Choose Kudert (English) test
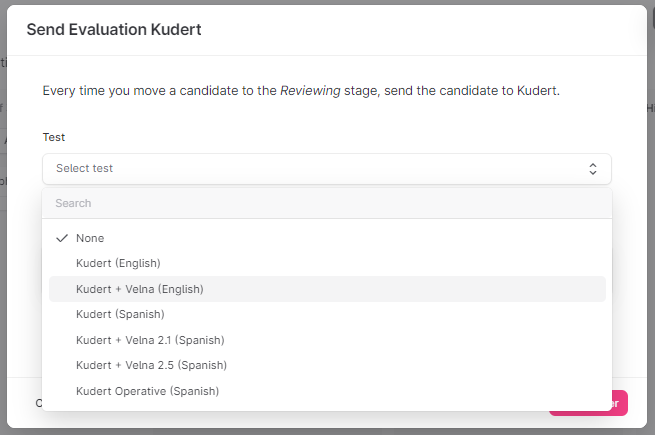The width and height of the screenshot is (655, 435). [x=118, y=263]
